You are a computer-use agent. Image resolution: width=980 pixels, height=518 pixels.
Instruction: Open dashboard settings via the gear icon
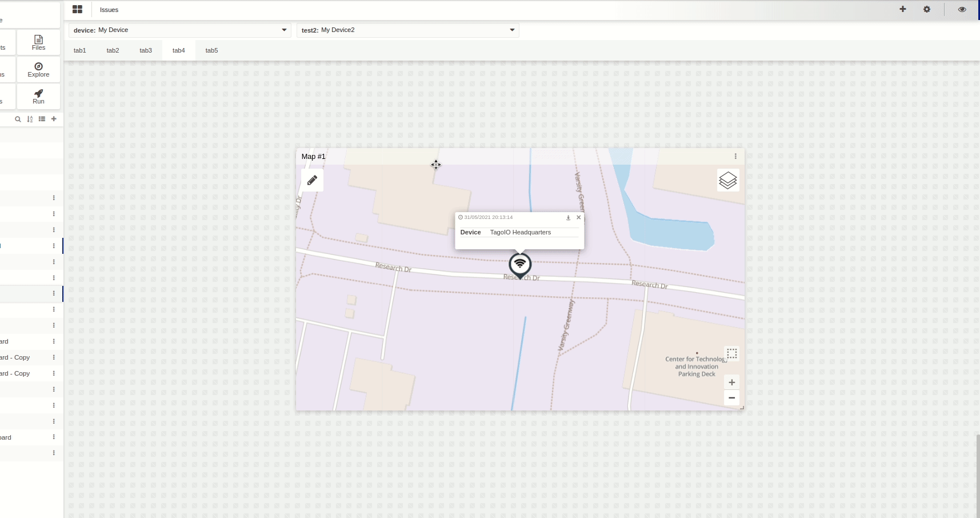click(x=927, y=9)
